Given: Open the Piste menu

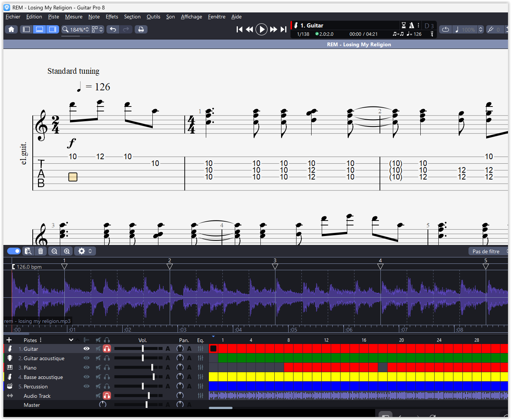Looking at the screenshot, I should pyautogui.click(x=53, y=17).
